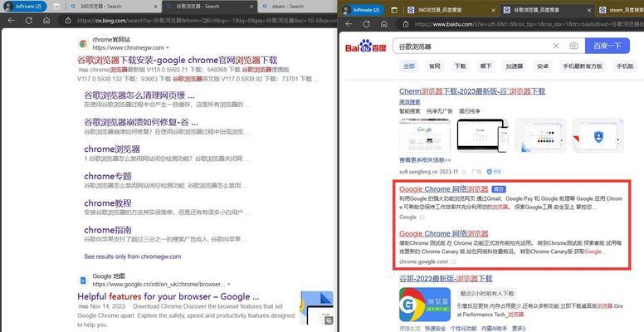
Task: Click chrome.google.com/ source text
Action: (x=423, y=261)
